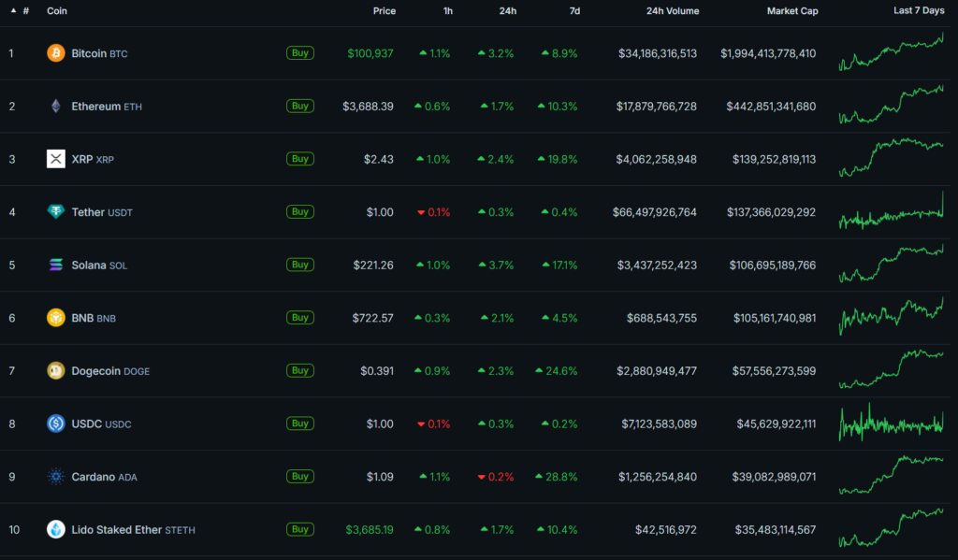Click the Lido Staked Ether icon
This screenshot has height=560, width=958.
pyautogui.click(x=56, y=529)
